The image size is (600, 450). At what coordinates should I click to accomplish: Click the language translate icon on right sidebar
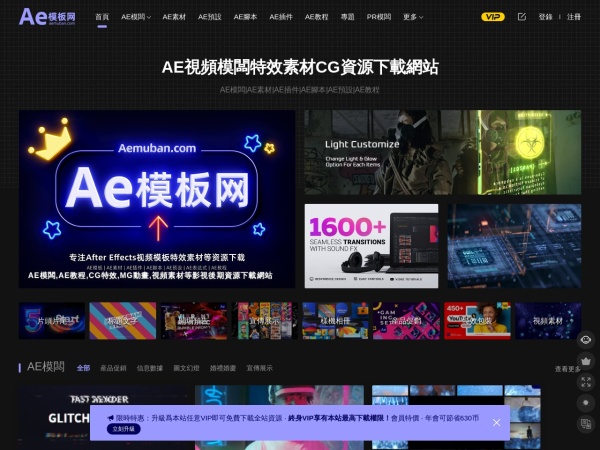(586, 424)
